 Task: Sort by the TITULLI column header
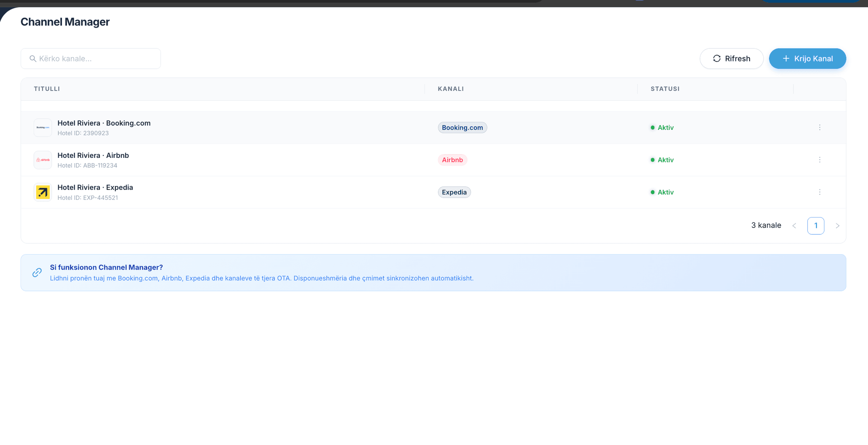click(x=47, y=89)
